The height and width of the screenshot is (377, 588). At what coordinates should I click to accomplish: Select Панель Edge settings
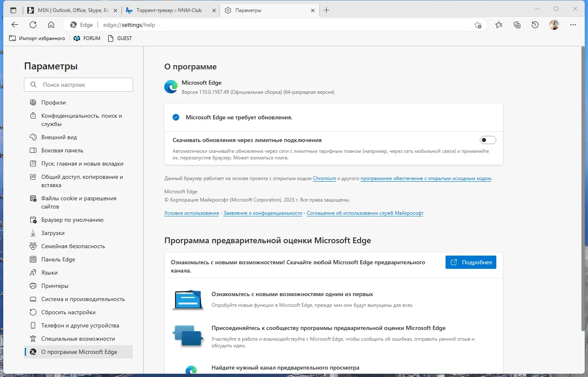point(78,259)
